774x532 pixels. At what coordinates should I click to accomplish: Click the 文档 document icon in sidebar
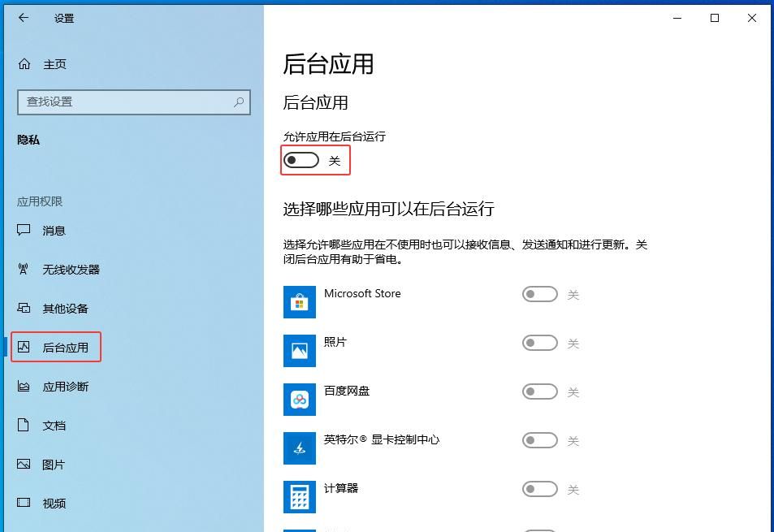pos(23,425)
